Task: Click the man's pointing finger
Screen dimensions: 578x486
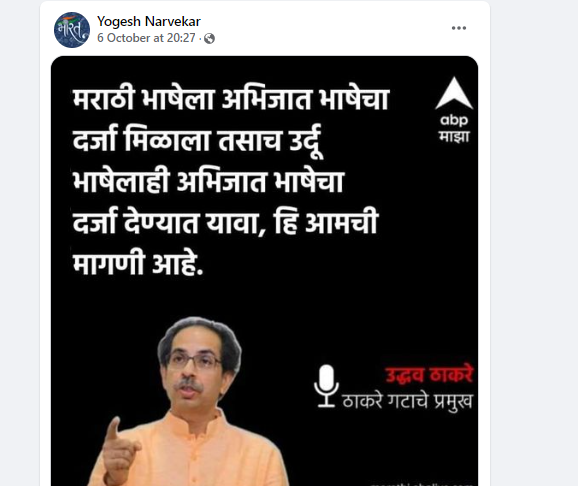Action: click(x=114, y=430)
